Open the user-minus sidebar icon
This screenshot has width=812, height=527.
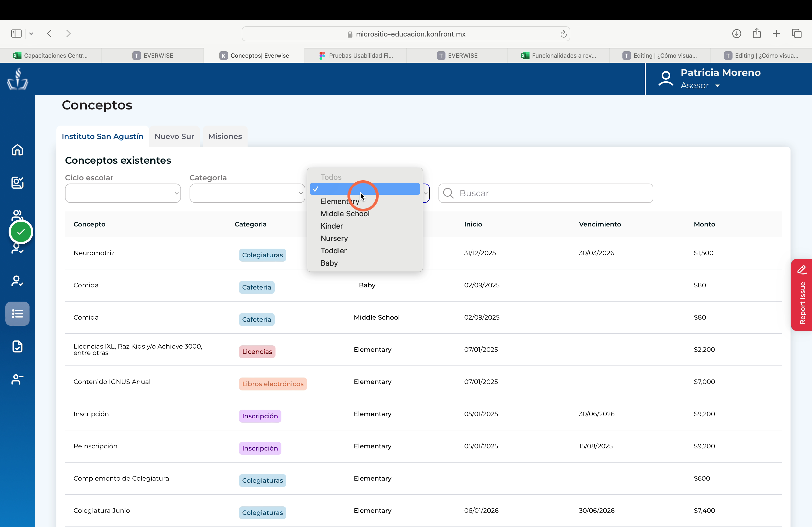[17, 379]
